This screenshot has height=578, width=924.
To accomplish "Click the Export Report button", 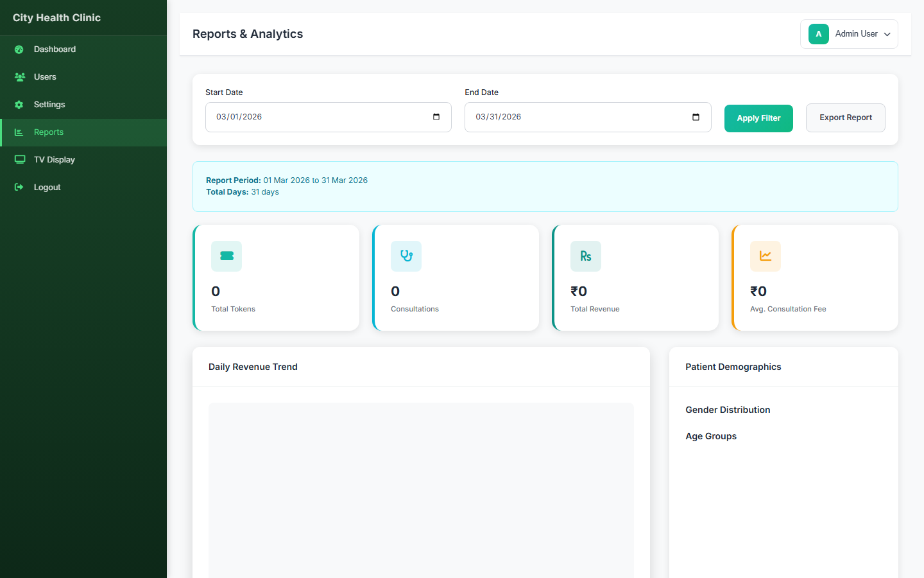I will click(846, 118).
